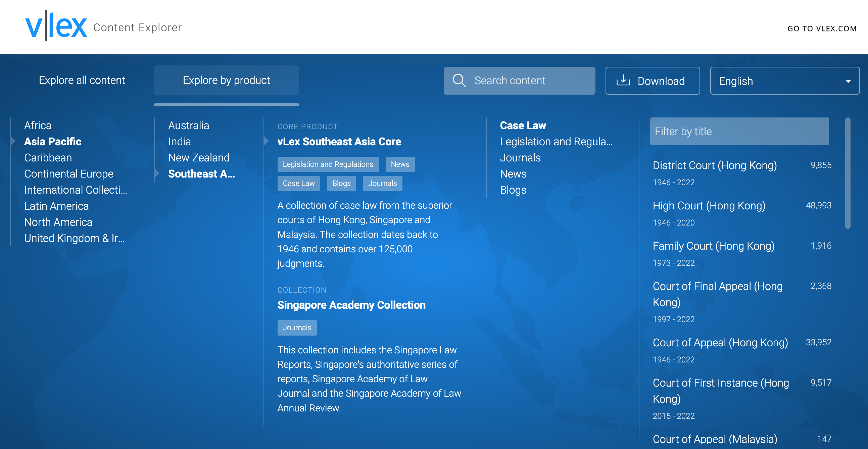The height and width of the screenshot is (449, 868).
Task: Click the News tag under core product
Action: (x=400, y=164)
